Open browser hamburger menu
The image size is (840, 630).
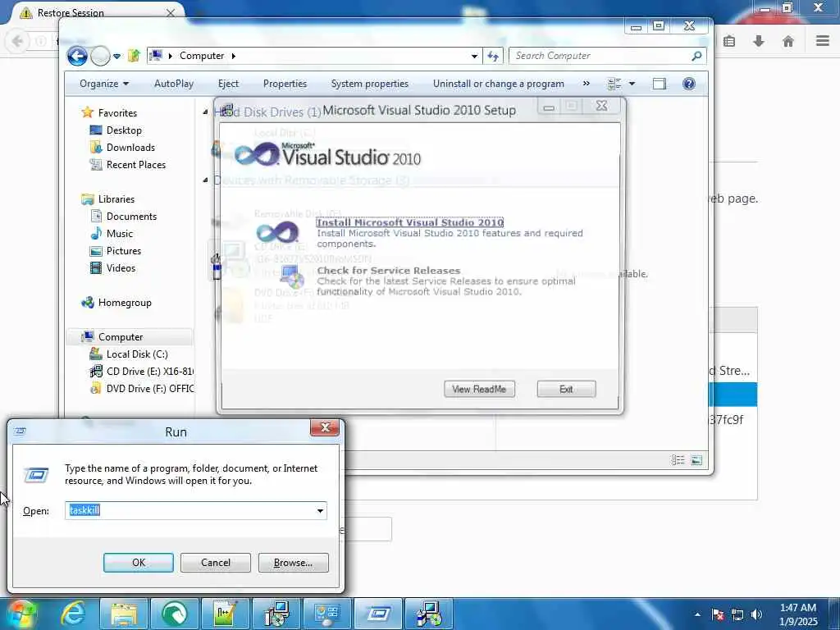click(823, 41)
